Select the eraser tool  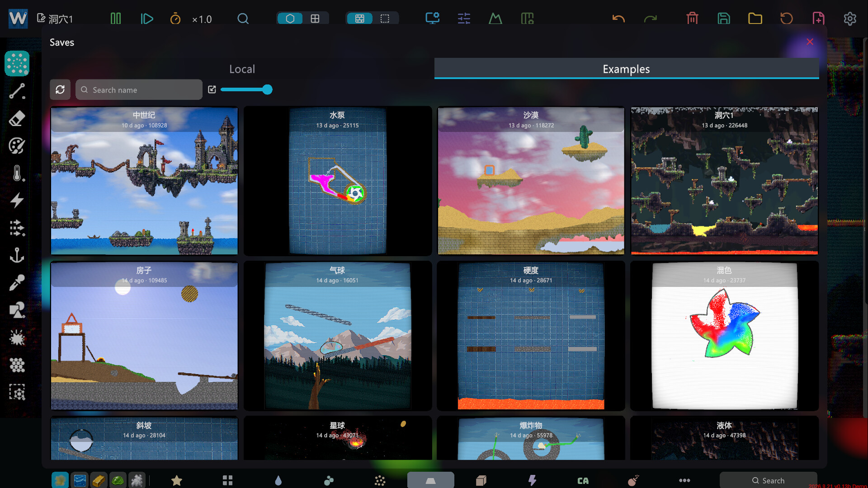tap(17, 119)
